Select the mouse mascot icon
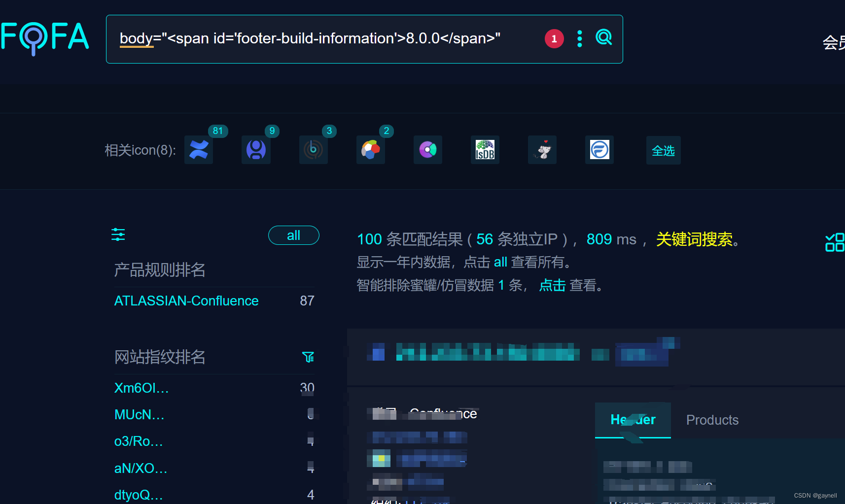 pos(542,150)
